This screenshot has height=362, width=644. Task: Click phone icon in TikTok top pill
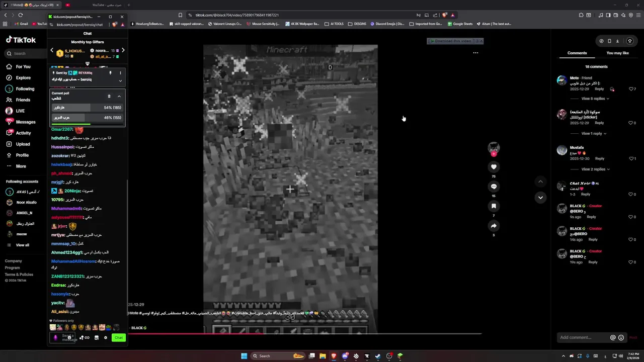click(x=609, y=41)
